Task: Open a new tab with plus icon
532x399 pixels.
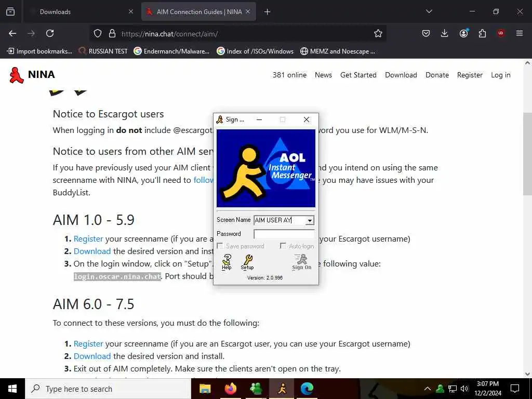Action: pos(268,12)
